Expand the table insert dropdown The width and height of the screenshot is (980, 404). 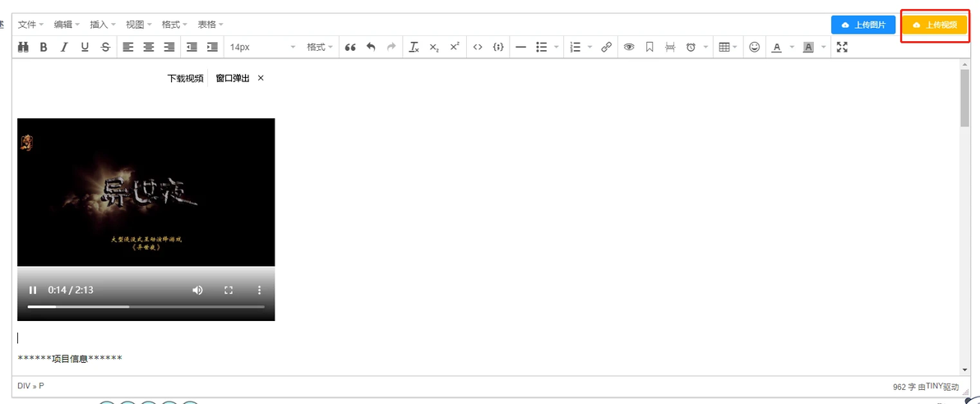click(x=728, y=47)
